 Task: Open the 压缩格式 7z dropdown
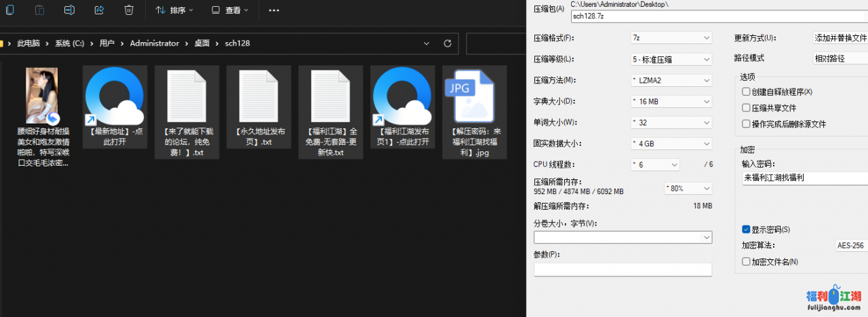point(671,38)
